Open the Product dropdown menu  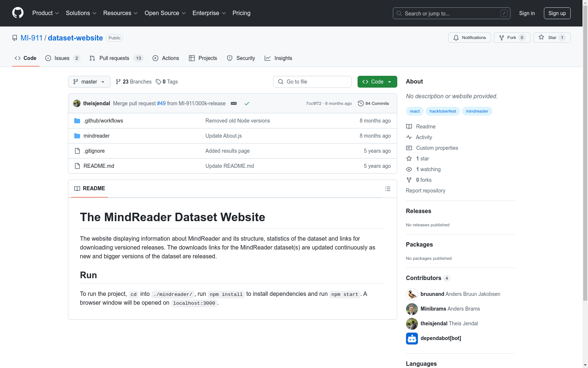(46, 13)
